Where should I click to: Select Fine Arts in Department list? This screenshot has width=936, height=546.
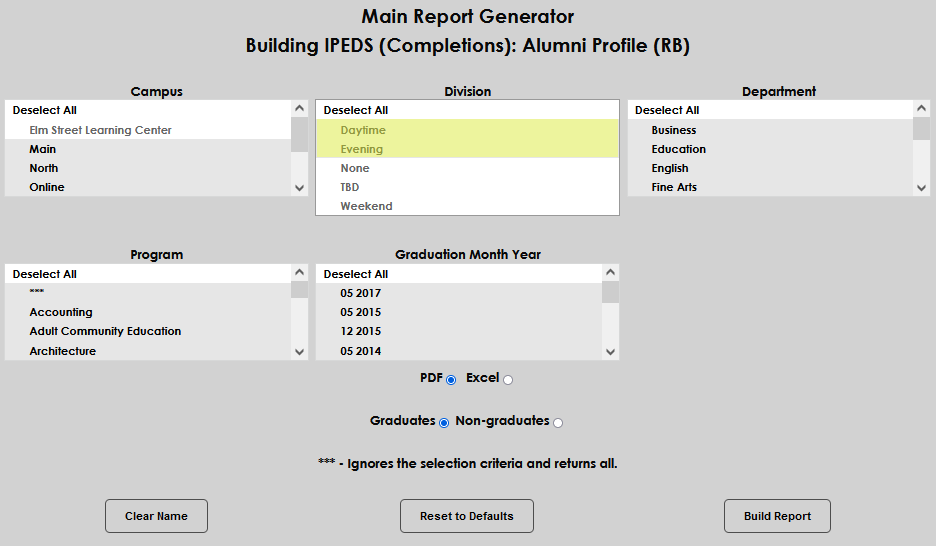pyautogui.click(x=674, y=187)
